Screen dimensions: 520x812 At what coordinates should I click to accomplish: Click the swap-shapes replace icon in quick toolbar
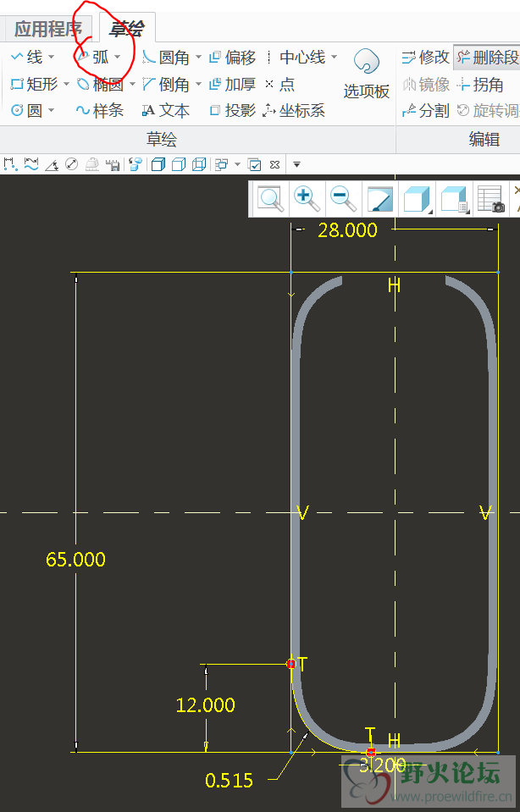pos(136,164)
